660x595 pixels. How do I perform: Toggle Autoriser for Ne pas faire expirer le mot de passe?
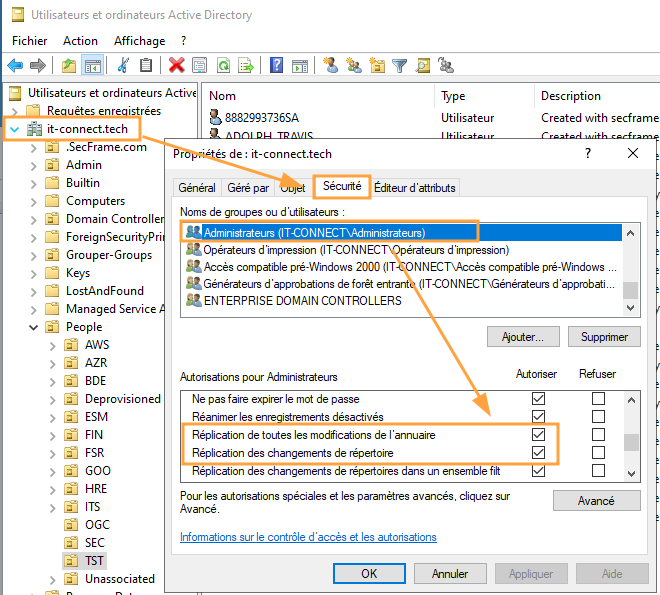pos(539,399)
